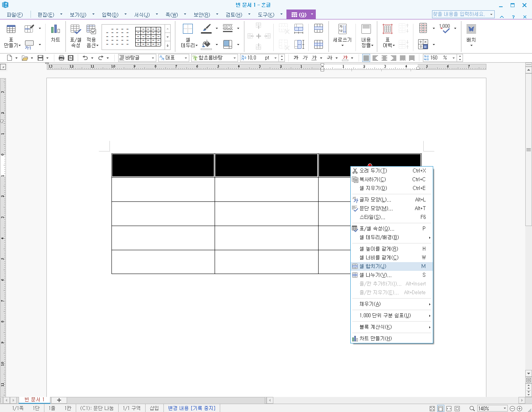Click the merge cells ribbon icon
This screenshot has width=532, height=412.
coord(319,29)
